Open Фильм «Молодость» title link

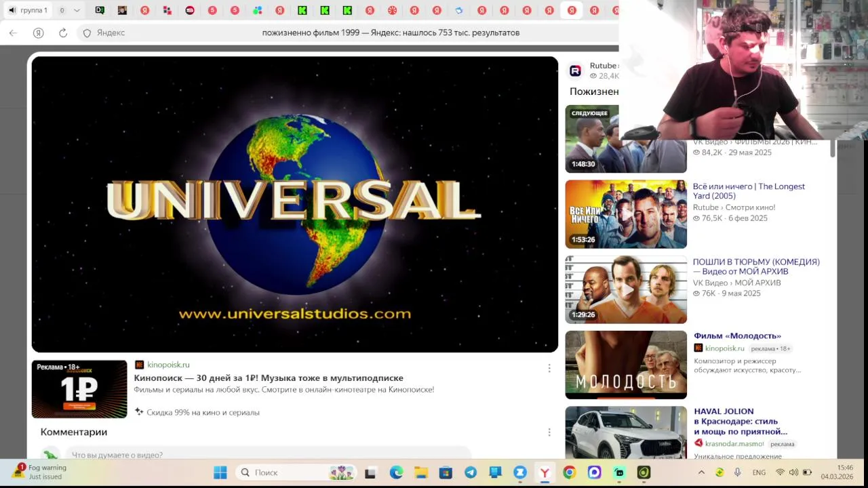(x=737, y=335)
